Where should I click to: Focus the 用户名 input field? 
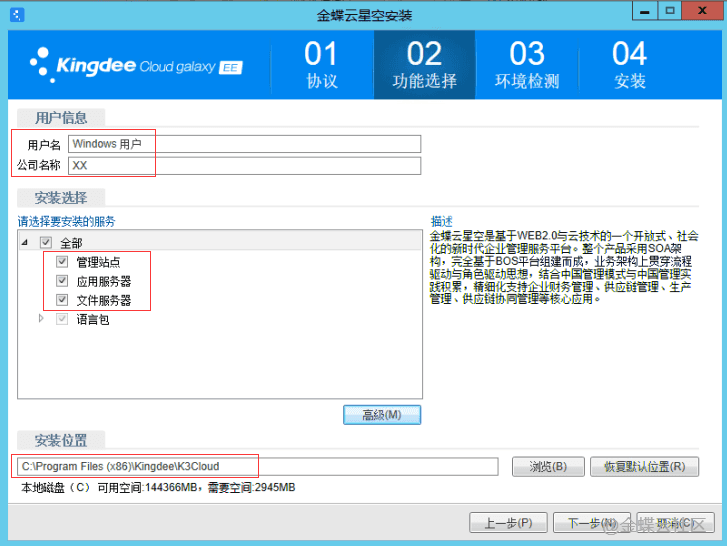[244, 144]
